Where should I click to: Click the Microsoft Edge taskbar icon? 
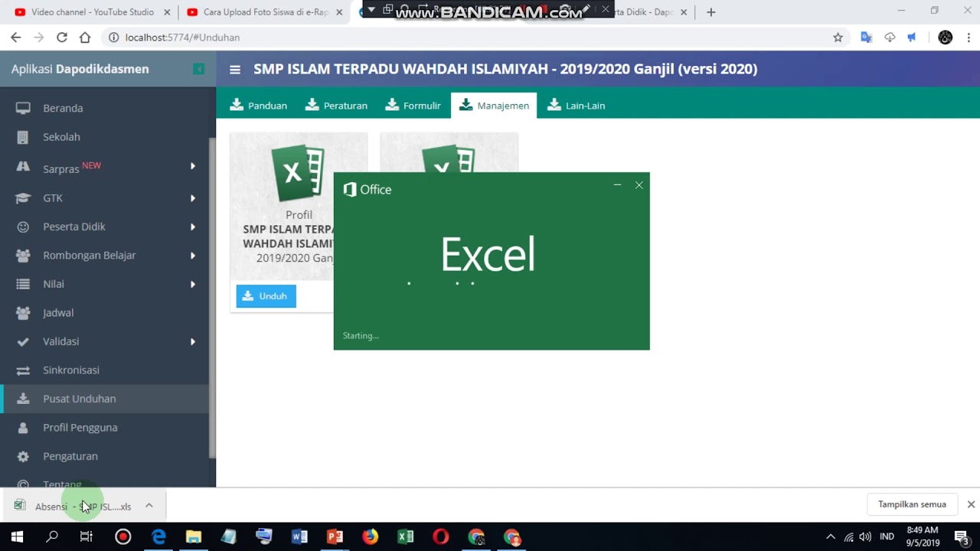158,536
